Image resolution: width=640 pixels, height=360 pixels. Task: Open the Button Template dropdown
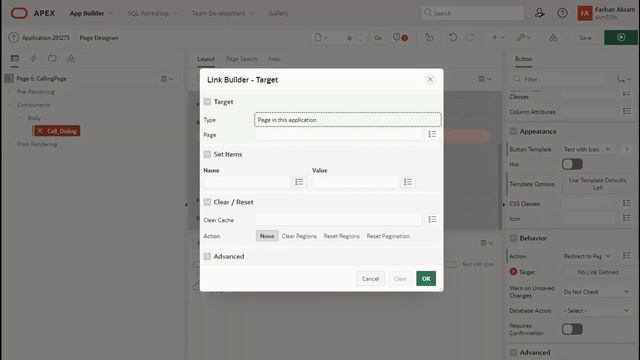coord(588,149)
